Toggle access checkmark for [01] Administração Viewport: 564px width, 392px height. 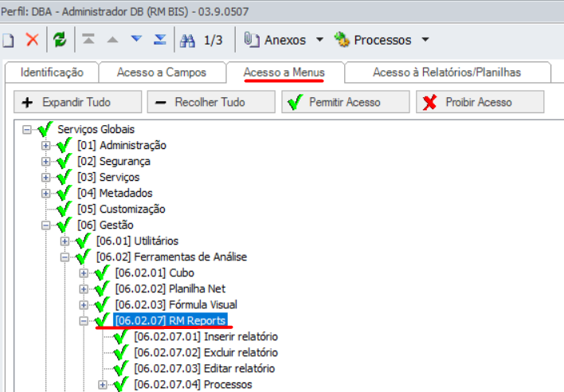click(65, 145)
